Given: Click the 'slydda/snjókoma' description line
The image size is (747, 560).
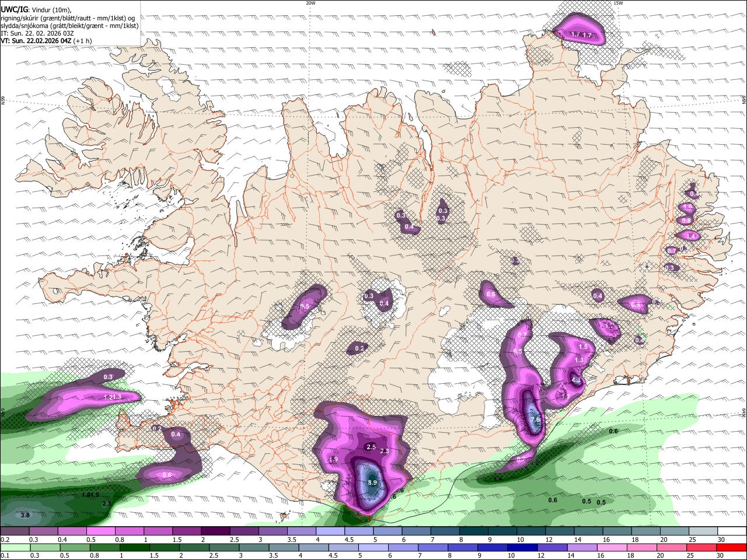Looking at the screenshot, I should tap(69, 25).
